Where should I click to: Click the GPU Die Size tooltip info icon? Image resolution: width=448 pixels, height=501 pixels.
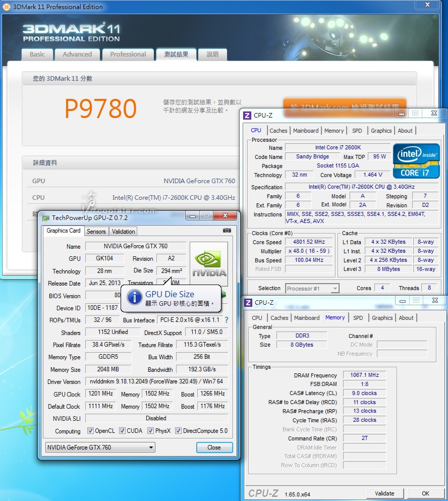coord(135,298)
